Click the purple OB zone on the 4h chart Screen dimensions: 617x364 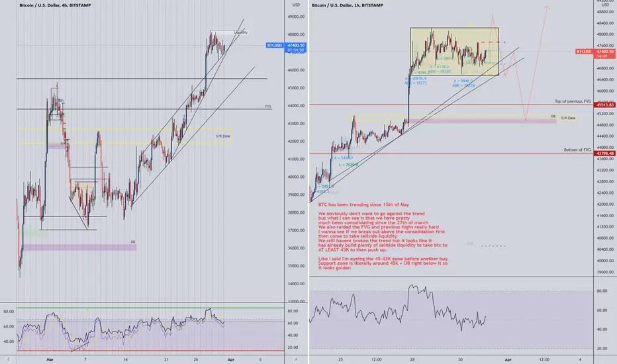pos(80,248)
